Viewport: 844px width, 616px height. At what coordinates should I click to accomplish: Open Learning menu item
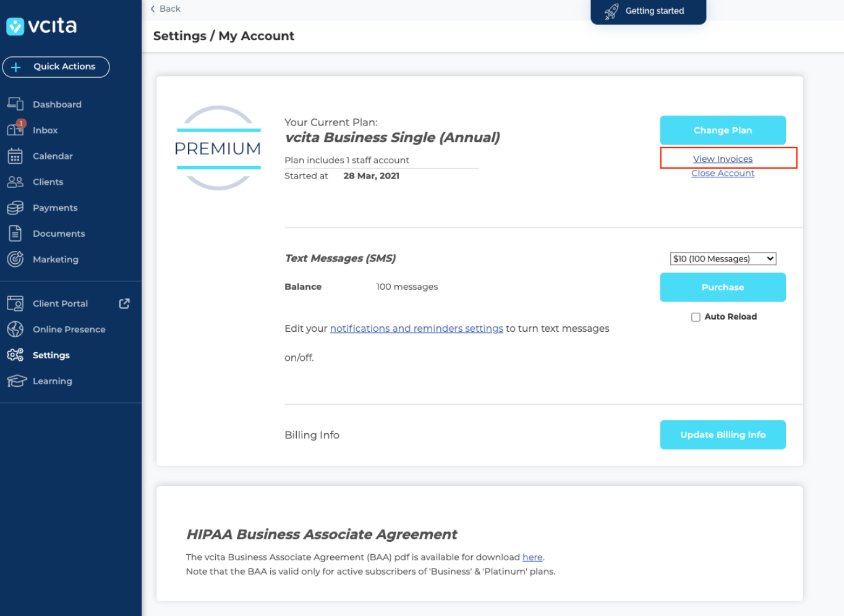point(53,381)
